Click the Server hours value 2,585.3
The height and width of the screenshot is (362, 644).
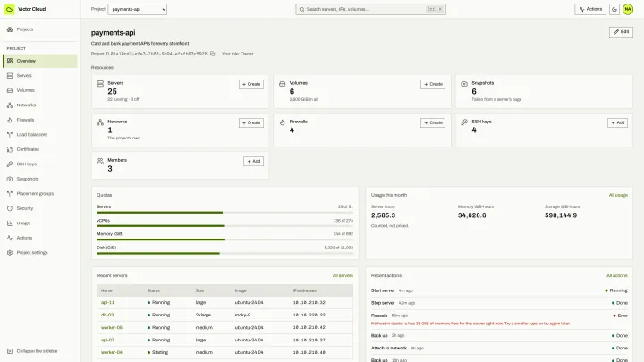(x=383, y=215)
